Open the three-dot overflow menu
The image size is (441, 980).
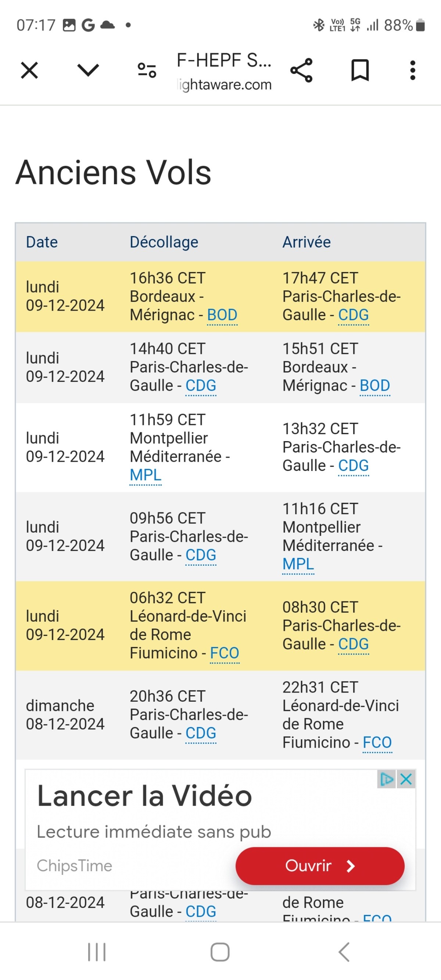pyautogui.click(x=412, y=70)
